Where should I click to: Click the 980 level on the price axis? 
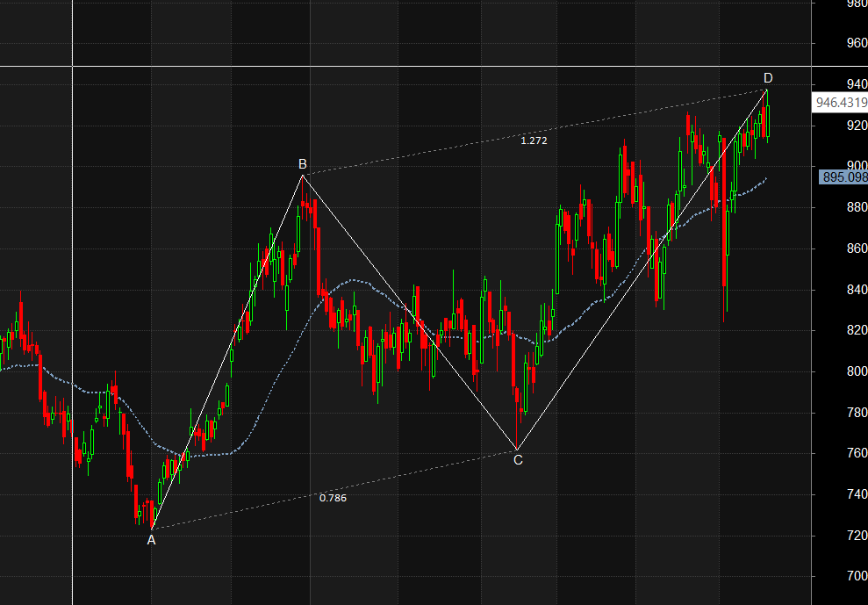click(856, 4)
